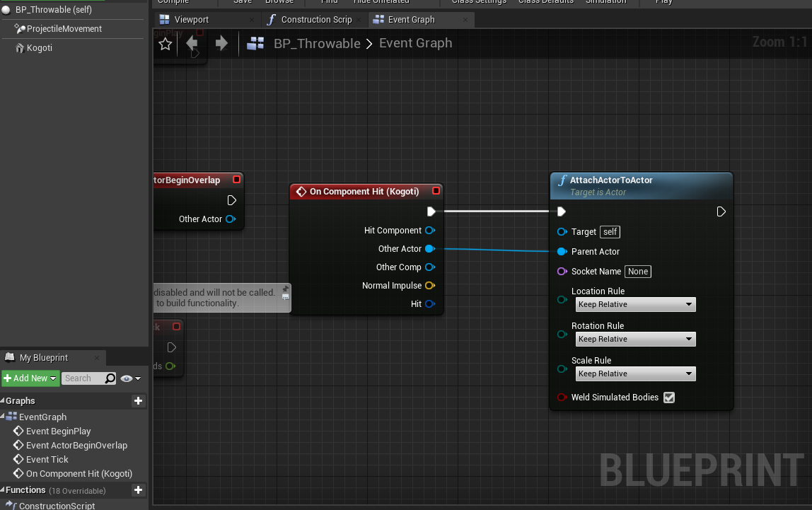Select Event BeginPlay in the graph list
Viewport: 812px width, 510px height.
pos(58,431)
